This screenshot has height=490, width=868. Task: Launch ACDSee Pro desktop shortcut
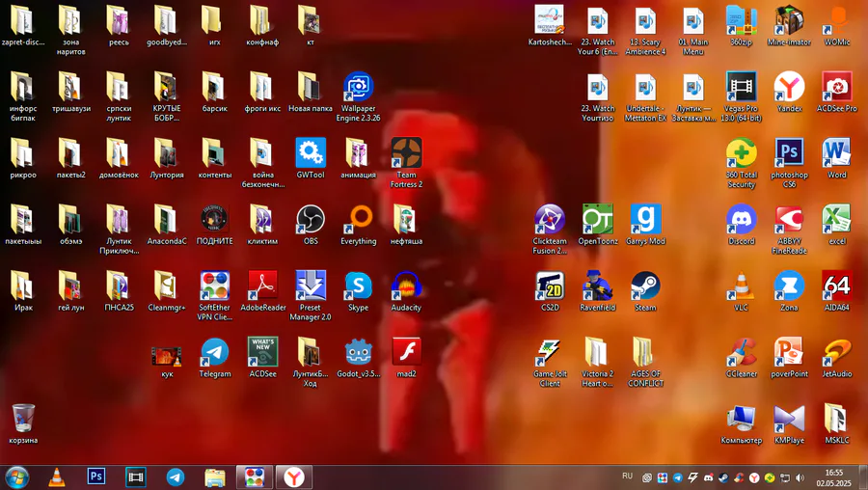(x=837, y=87)
